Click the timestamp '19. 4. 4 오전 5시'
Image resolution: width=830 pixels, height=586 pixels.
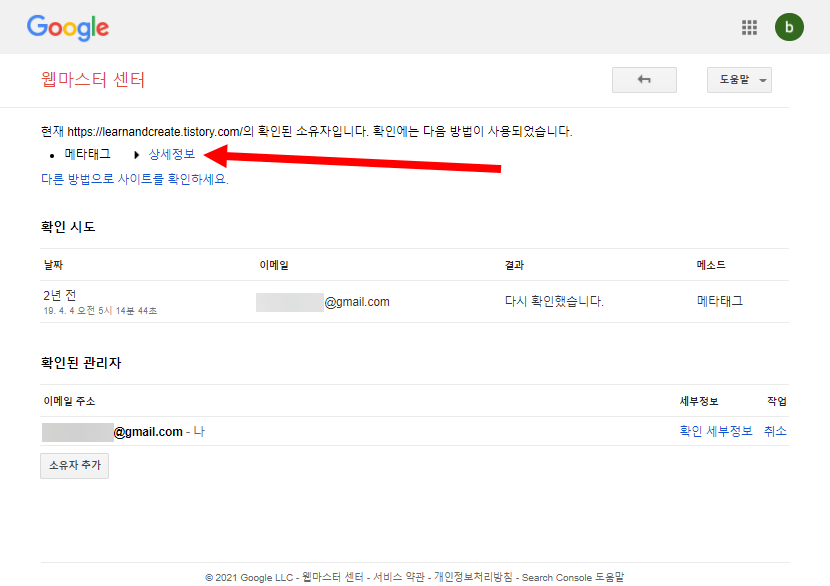100,311
